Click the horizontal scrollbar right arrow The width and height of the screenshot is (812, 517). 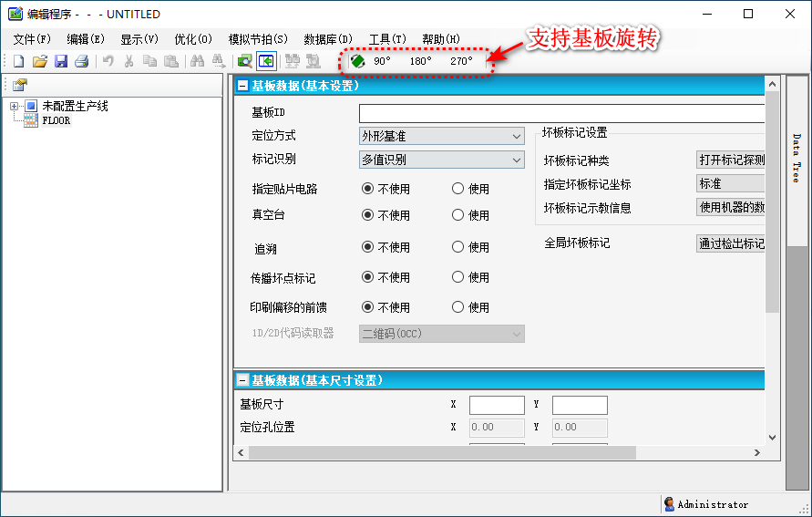756,452
